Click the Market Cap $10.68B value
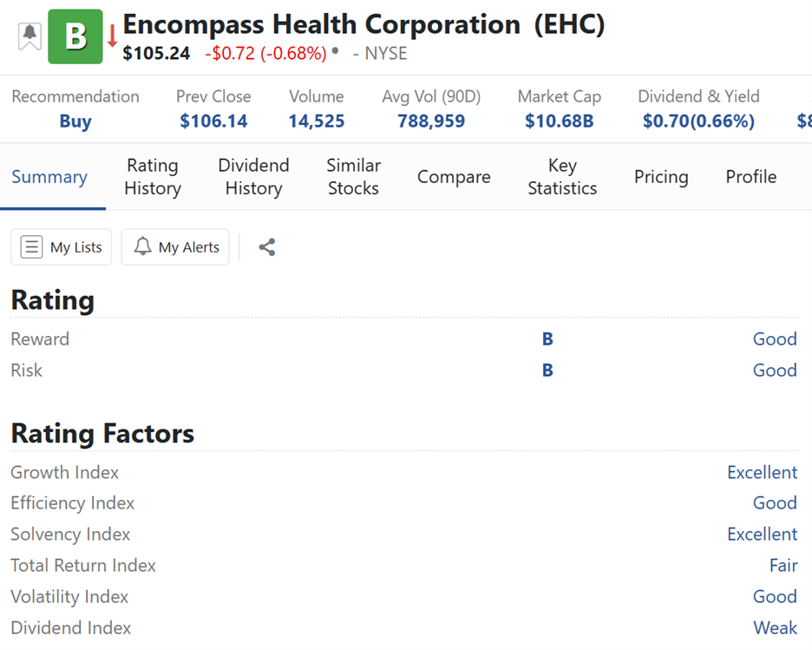The image size is (812, 650). [560, 121]
